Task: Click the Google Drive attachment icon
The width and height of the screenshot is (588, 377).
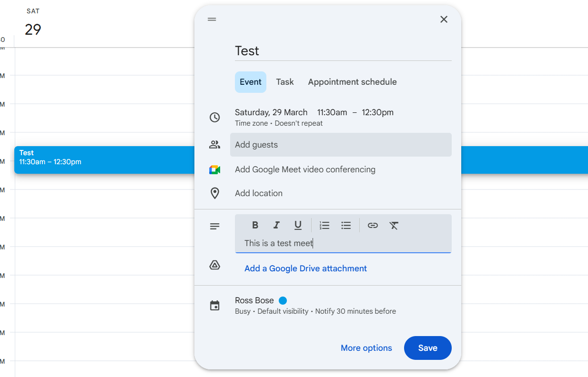Action: coord(214,265)
